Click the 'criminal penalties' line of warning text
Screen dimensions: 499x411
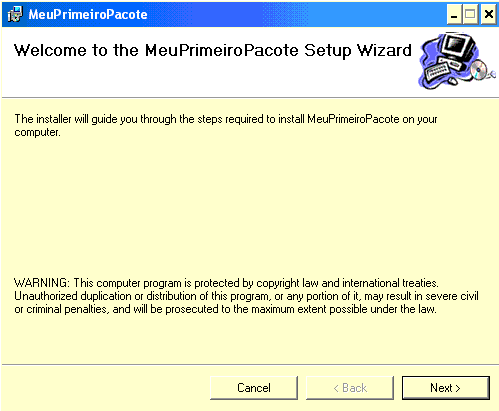[225, 309]
